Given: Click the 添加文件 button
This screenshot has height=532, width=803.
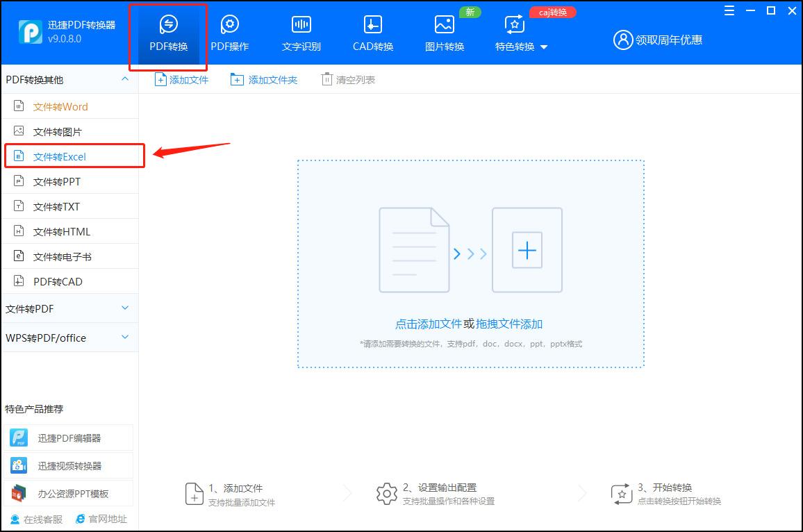Looking at the screenshot, I should tap(181, 78).
